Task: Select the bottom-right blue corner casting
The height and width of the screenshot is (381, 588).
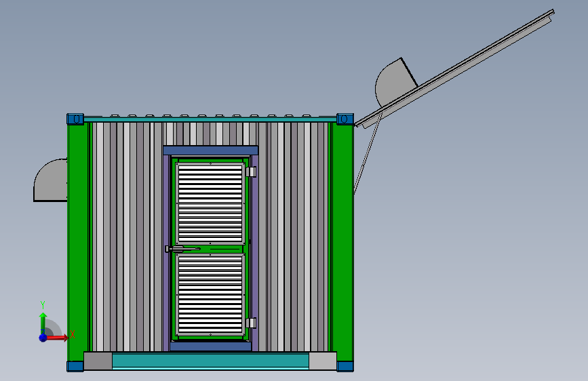Action: tap(345, 366)
